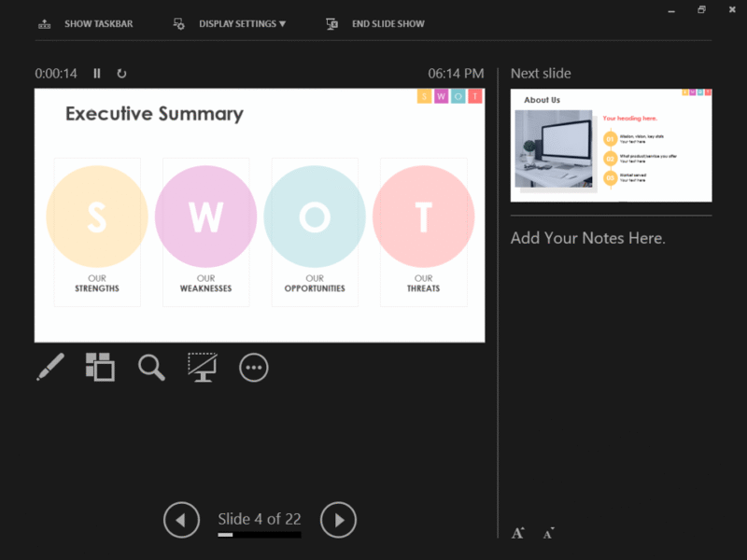Image resolution: width=747 pixels, height=560 pixels.
Task: Restart the slide timer
Action: point(121,74)
